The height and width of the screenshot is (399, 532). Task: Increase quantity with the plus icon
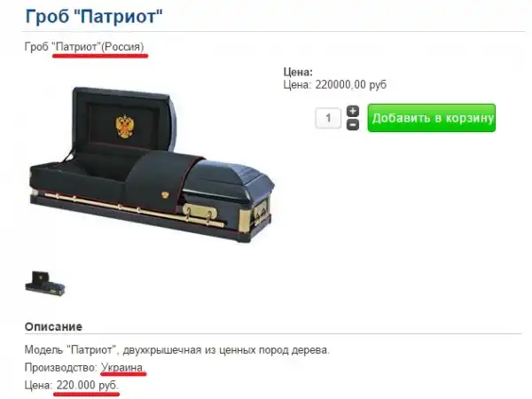(x=353, y=111)
